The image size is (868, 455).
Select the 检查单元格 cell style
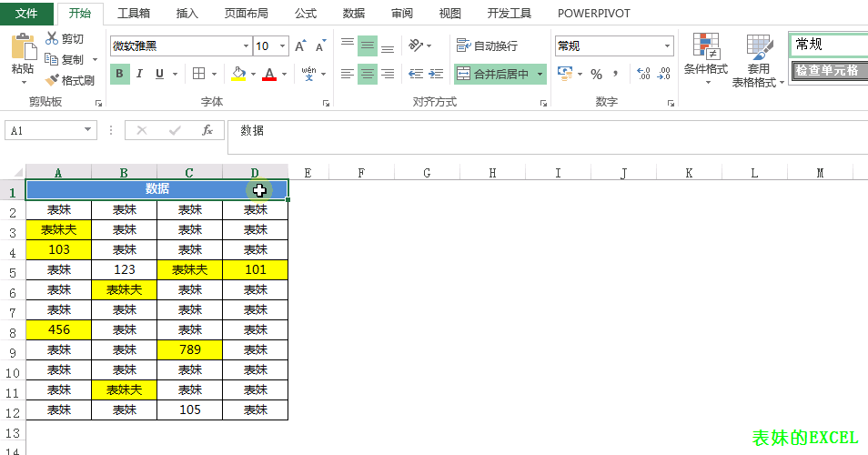pyautogui.click(x=829, y=71)
